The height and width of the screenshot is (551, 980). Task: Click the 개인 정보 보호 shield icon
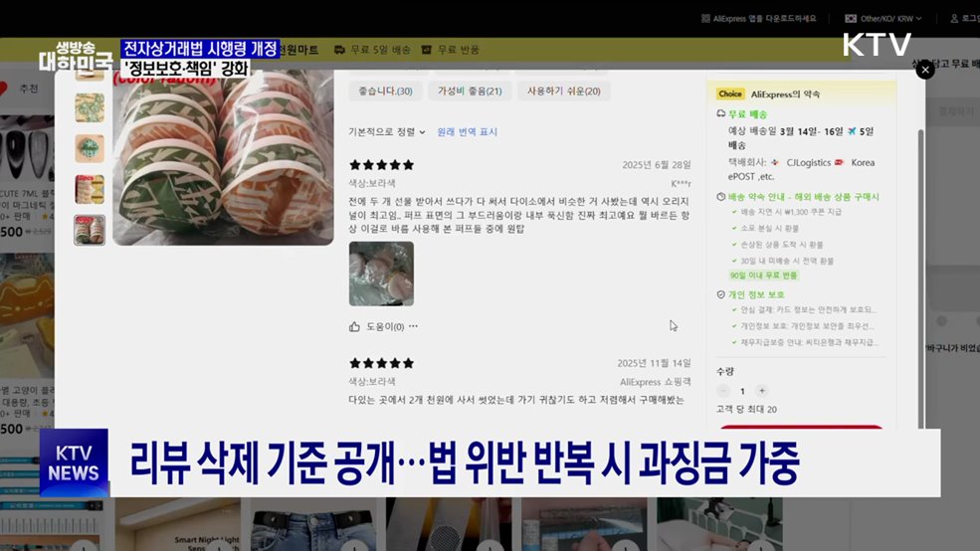[720, 294]
